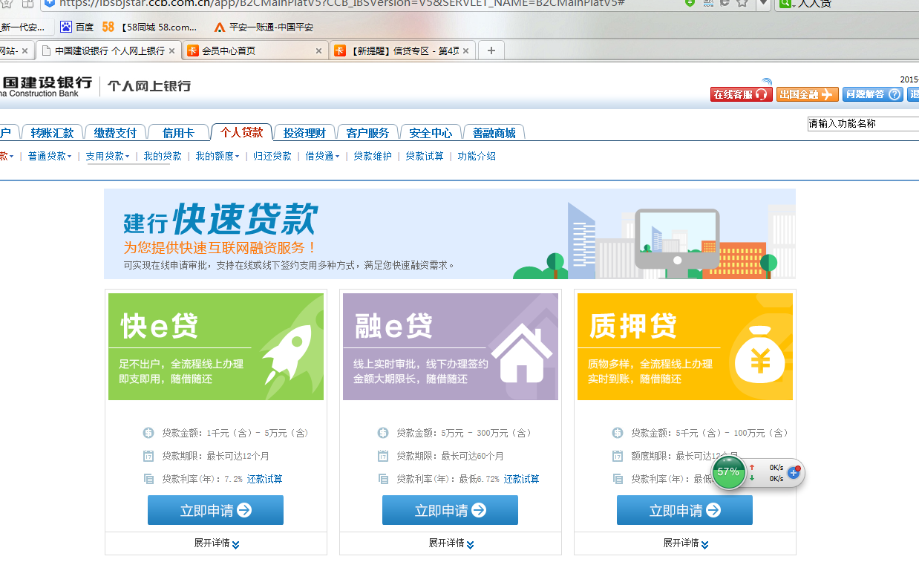
Task: Expand the 借贷通 submenu dropdown
Action: click(322, 157)
